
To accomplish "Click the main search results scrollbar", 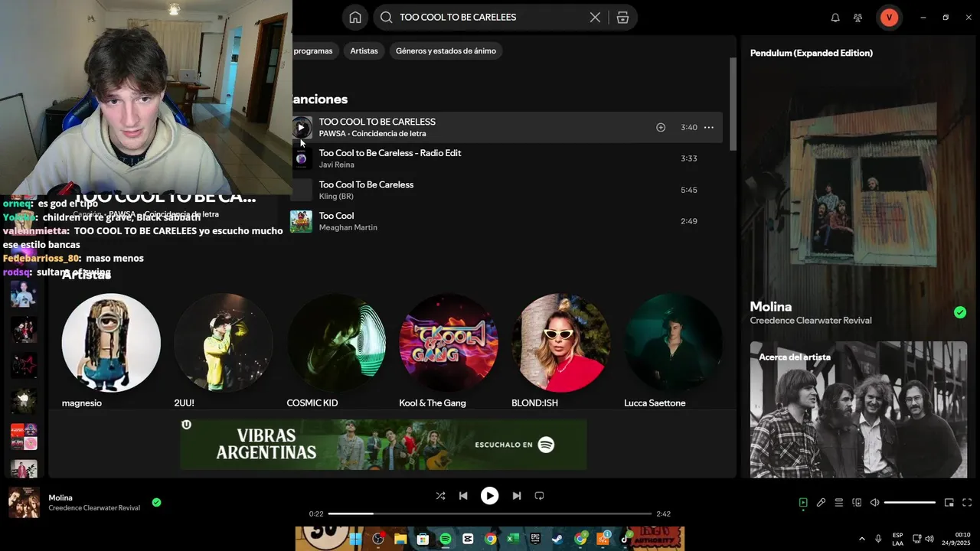I will [733, 103].
